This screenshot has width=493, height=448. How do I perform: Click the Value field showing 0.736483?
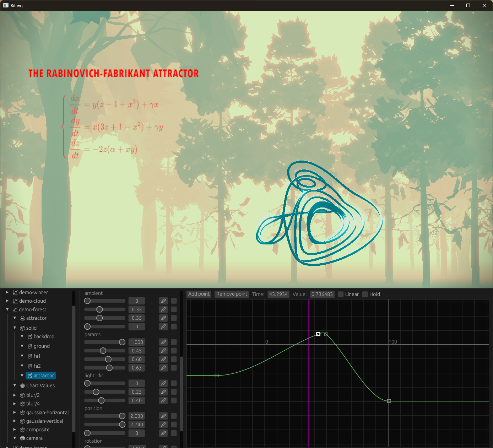click(322, 294)
